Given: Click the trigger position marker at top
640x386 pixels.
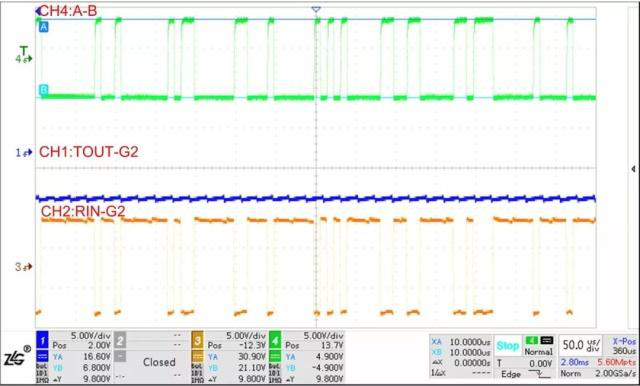Looking at the screenshot, I should [316, 9].
